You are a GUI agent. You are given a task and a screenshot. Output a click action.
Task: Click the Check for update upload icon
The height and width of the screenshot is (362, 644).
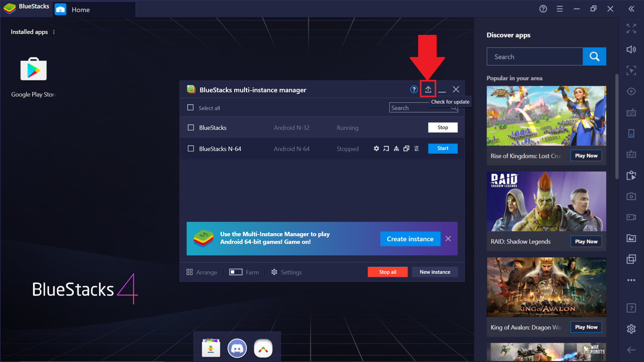coord(428,89)
